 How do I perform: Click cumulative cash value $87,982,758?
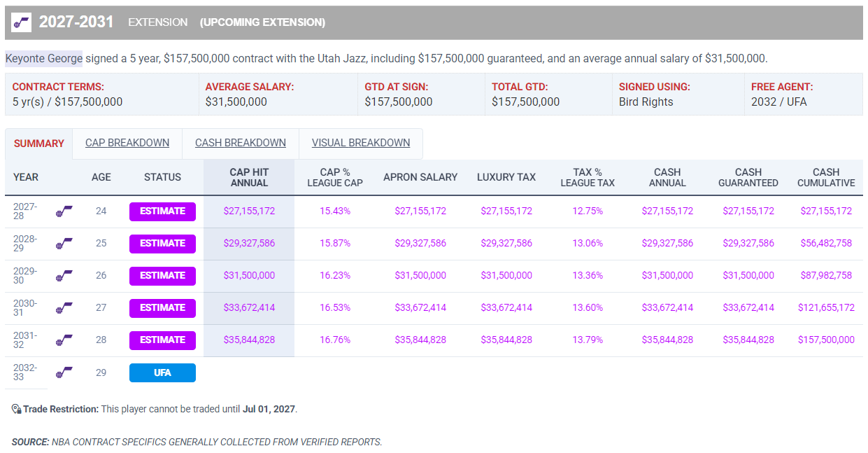coord(826,275)
